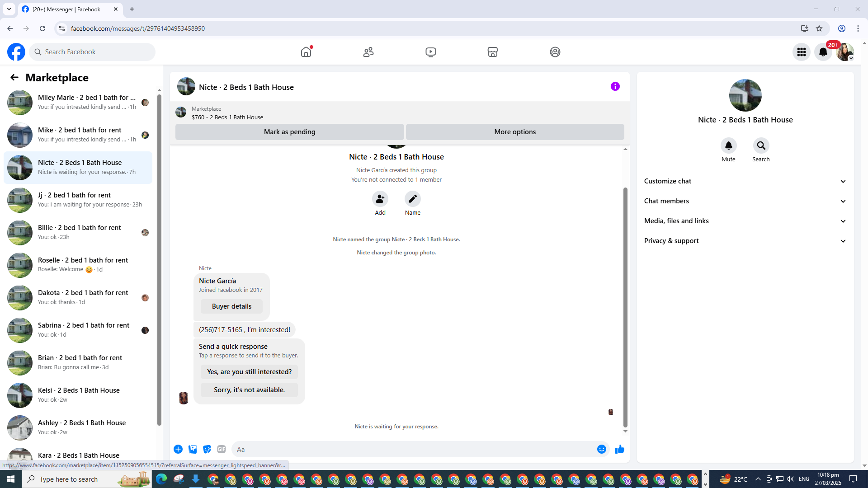Choose a GIF icon in composer
The image size is (868, 488).
[x=222, y=449]
